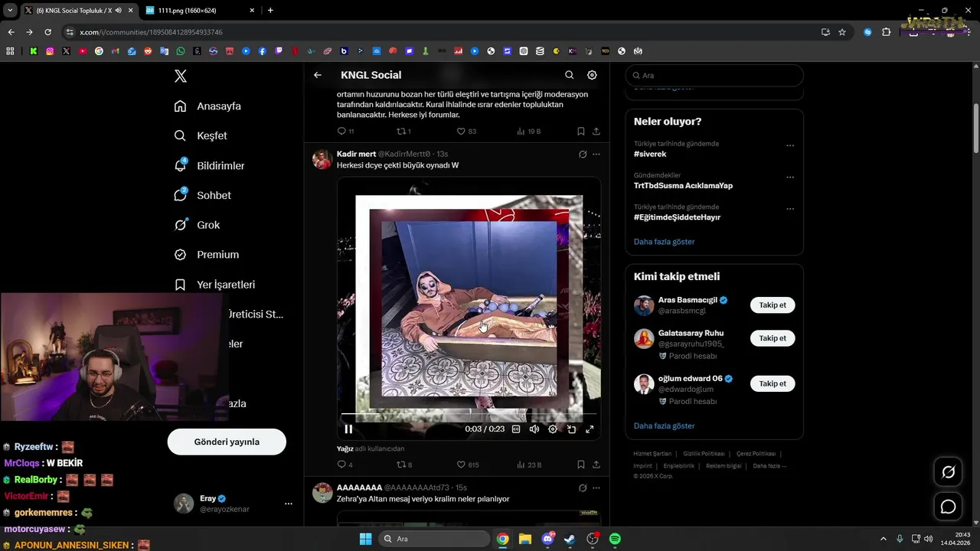Open the WhatsApp bookmark in bookmarks bar
The height and width of the screenshot is (551, 980).
181,51
